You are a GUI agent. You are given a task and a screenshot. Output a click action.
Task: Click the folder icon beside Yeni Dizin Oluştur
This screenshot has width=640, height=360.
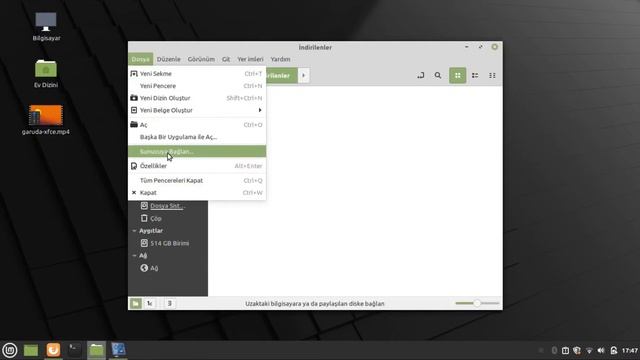[134, 98]
